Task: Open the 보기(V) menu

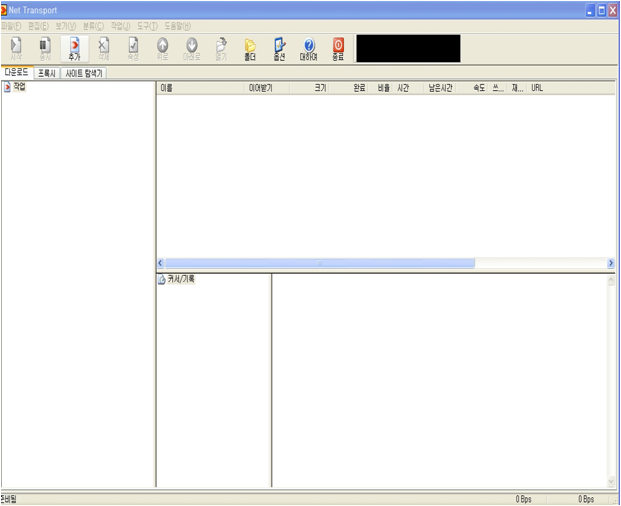Action: [66, 27]
